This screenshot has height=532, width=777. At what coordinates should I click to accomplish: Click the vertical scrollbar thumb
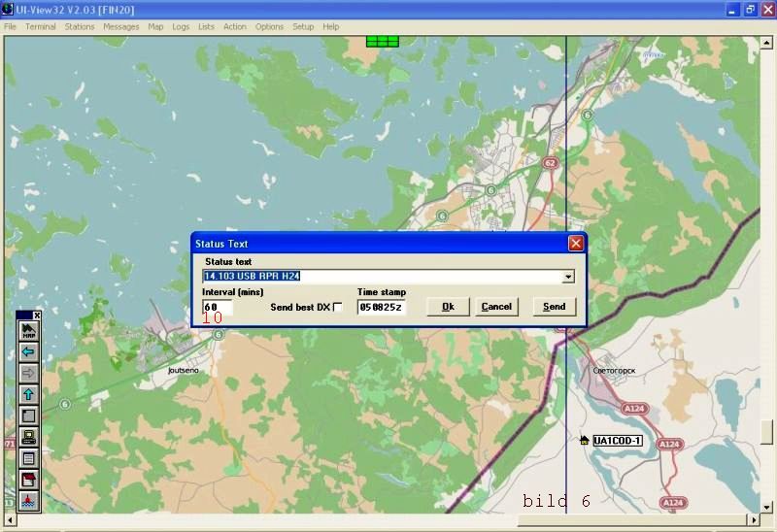(766, 432)
